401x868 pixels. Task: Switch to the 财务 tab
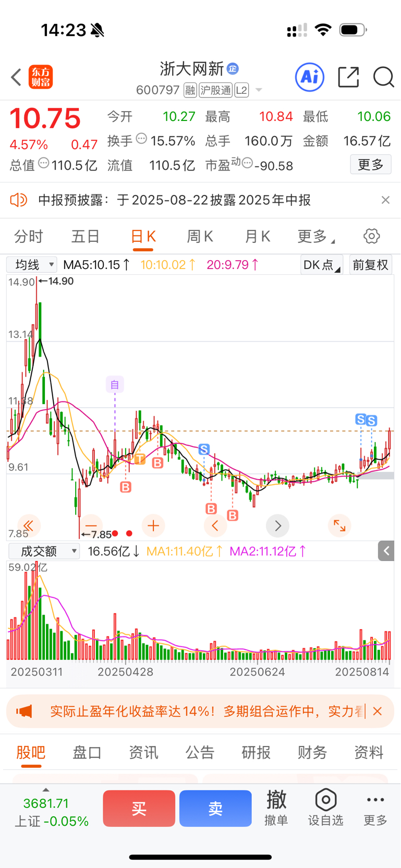pyautogui.click(x=312, y=752)
